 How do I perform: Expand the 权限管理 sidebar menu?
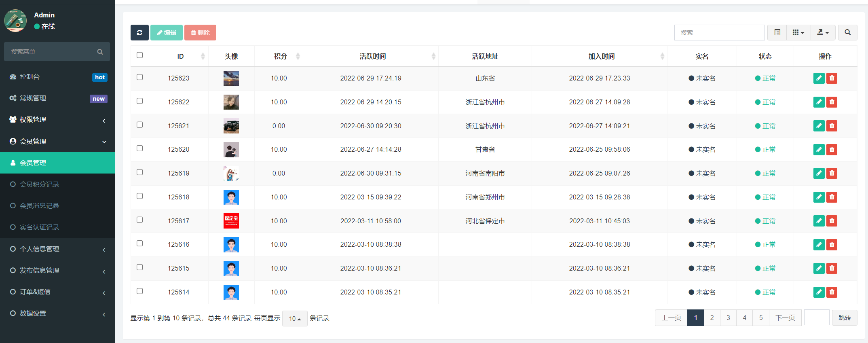57,120
